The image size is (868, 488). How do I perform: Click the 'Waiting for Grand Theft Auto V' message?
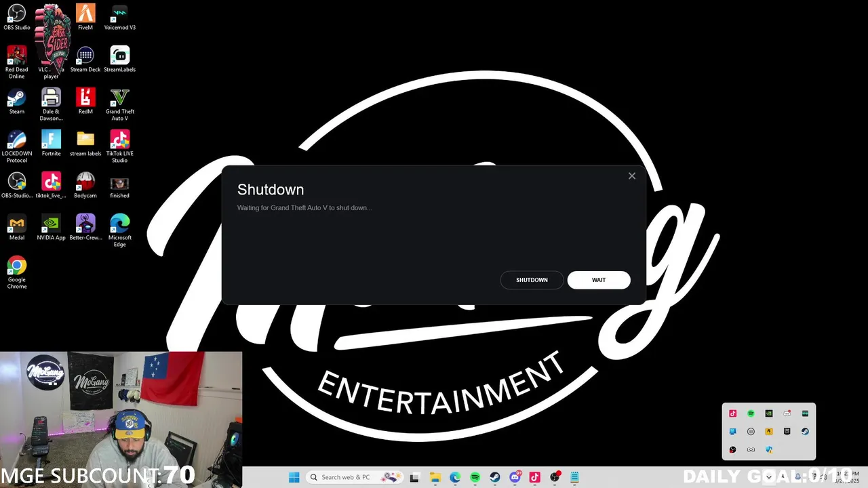click(x=304, y=208)
